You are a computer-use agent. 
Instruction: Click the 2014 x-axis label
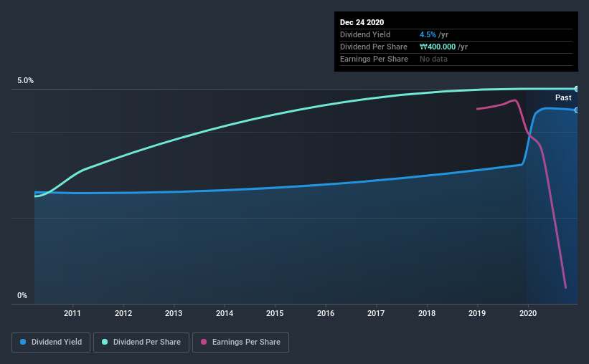225,313
